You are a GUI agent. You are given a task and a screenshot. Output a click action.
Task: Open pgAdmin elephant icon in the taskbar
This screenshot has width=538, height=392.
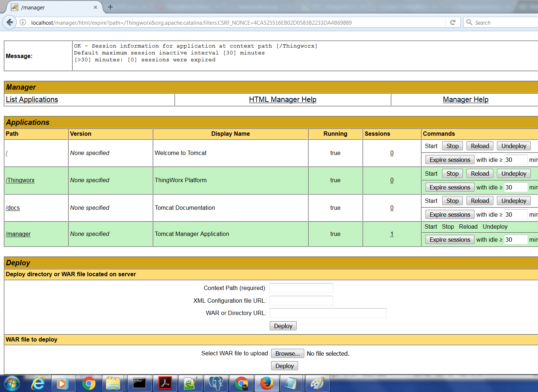click(x=216, y=384)
